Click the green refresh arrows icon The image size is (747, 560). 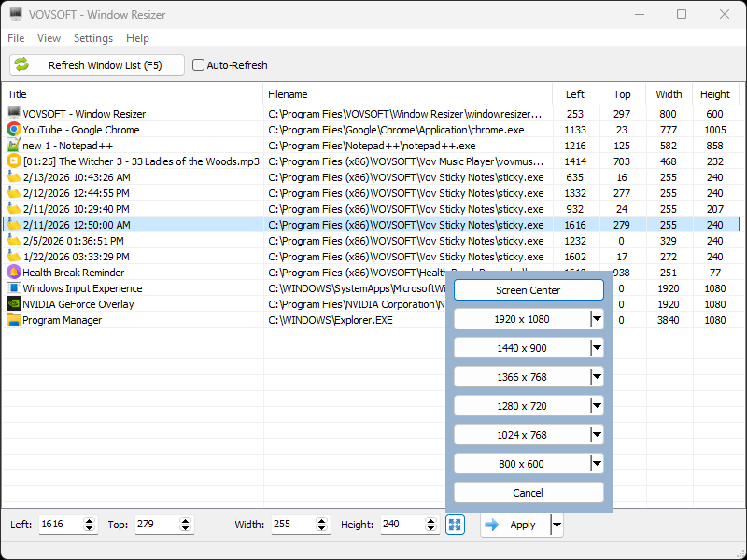tap(21, 65)
